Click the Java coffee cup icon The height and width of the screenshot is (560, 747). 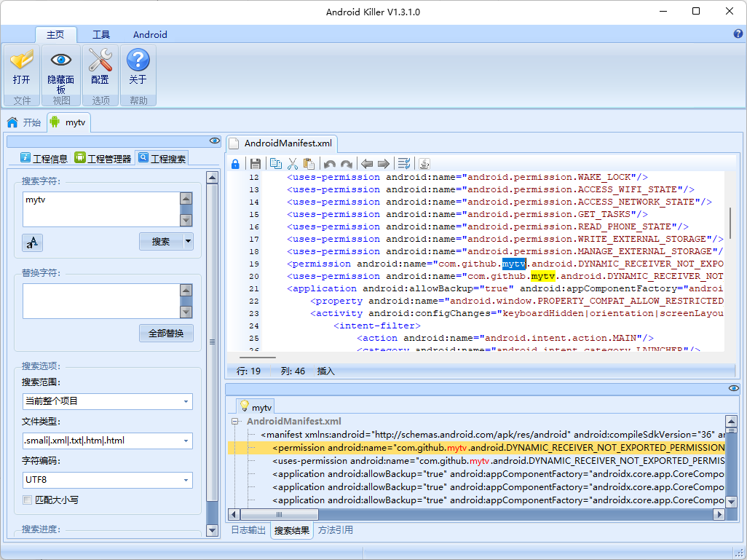tap(424, 164)
